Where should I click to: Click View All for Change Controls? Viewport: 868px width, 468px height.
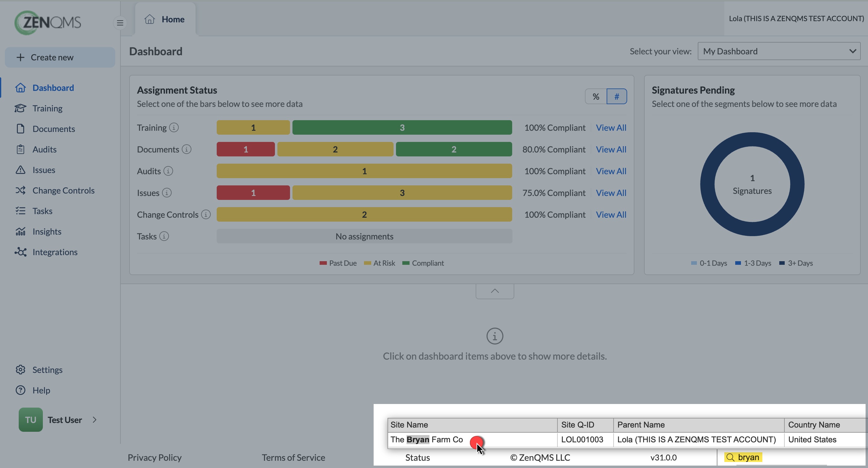pyautogui.click(x=611, y=214)
